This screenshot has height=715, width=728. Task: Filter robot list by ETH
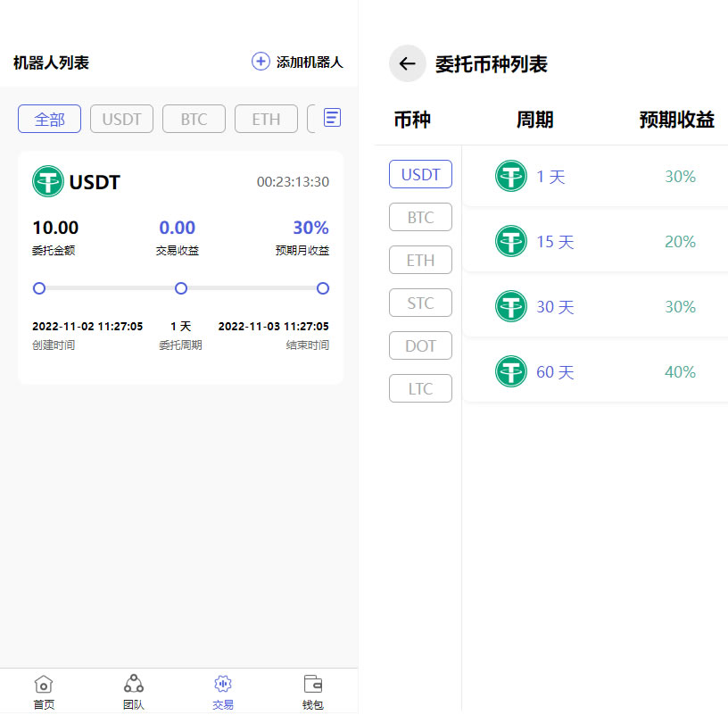click(x=266, y=119)
